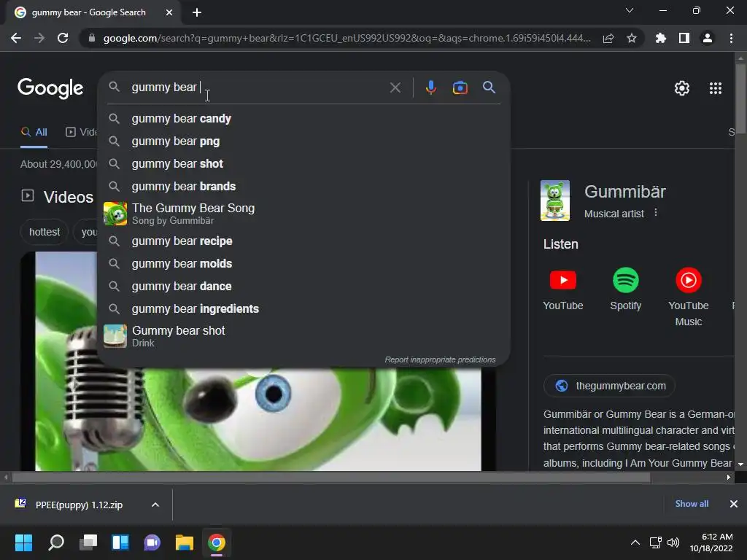Open the Gummibär thumbnail image
The width and height of the screenshot is (747, 560).
pyautogui.click(x=554, y=201)
